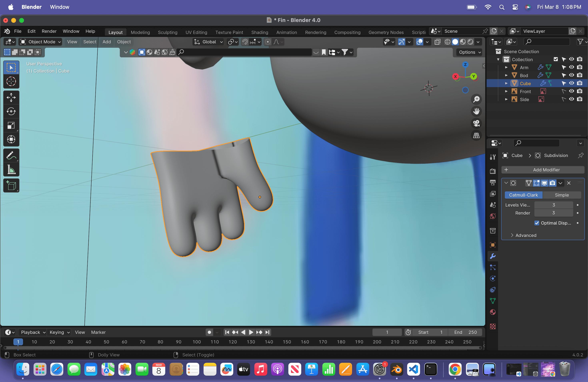Screen dimensions: 588x382
Task: Toggle X-Ray view
Action: pos(437,42)
